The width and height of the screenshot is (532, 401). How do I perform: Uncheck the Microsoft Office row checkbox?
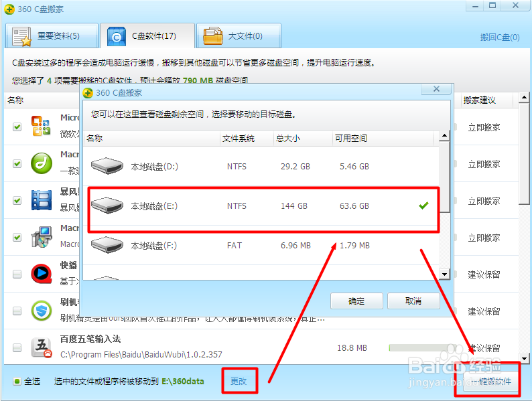(17, 127)
